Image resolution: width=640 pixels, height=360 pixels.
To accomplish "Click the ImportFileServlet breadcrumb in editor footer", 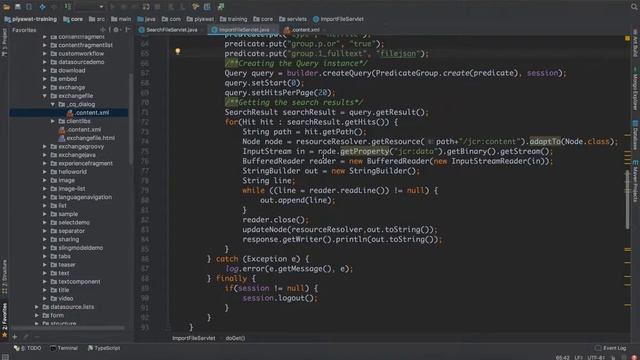I will coord(193,338).
